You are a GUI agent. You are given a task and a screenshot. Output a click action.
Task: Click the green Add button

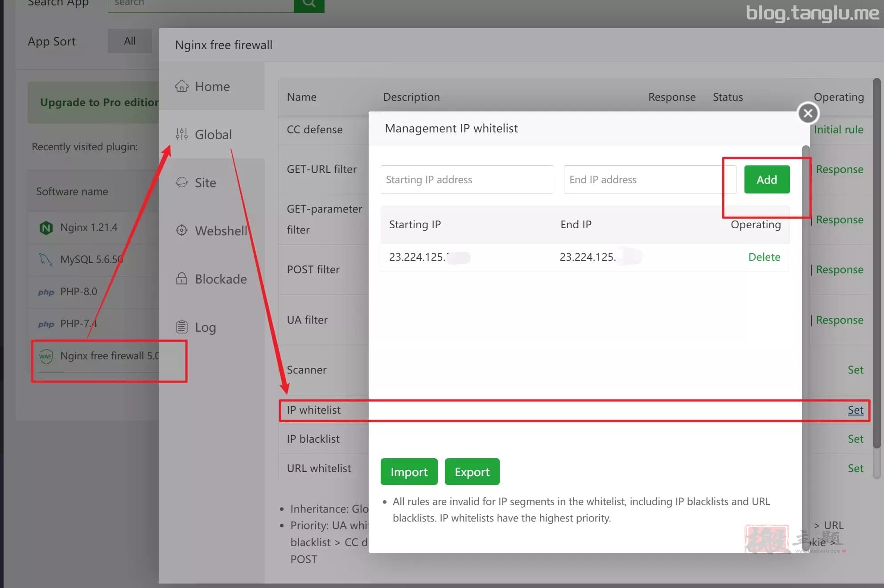[767, 179]
